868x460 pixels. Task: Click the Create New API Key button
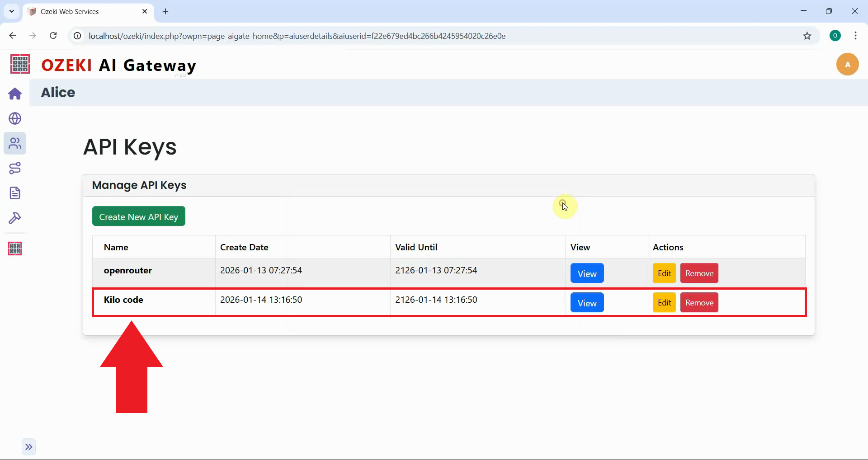[138, 216]
